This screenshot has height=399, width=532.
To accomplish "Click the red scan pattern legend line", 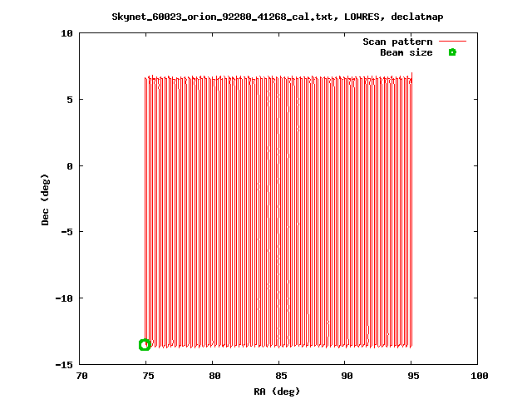I will 452,42.
